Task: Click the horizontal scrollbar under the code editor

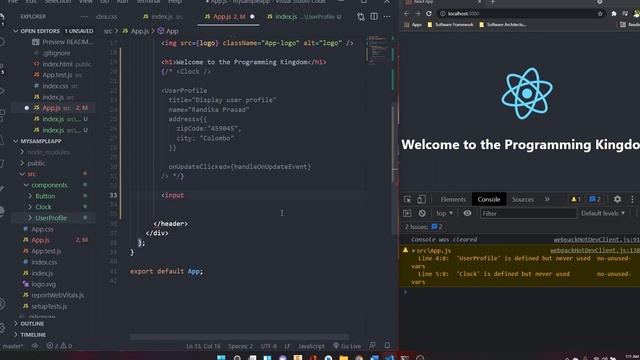Action: click(x=239, y=337)
